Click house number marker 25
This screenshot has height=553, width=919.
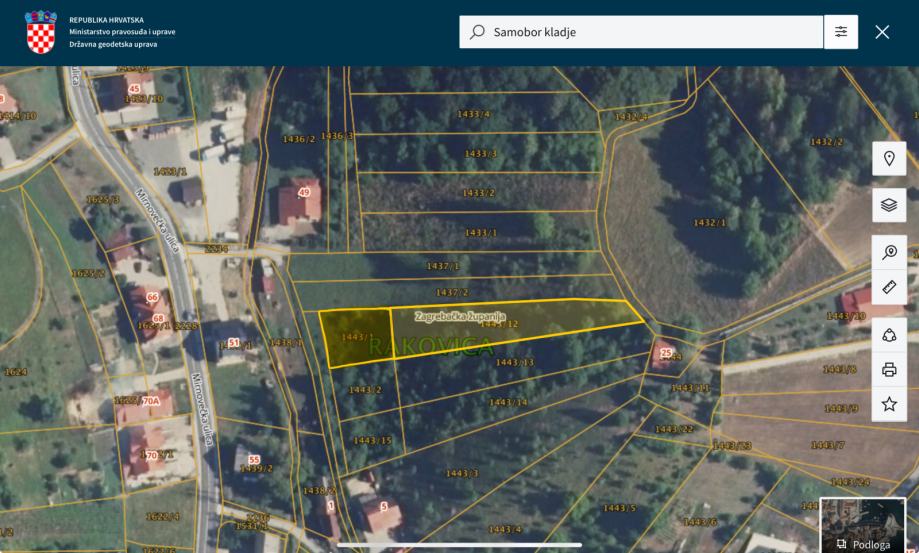coord(666,353)
